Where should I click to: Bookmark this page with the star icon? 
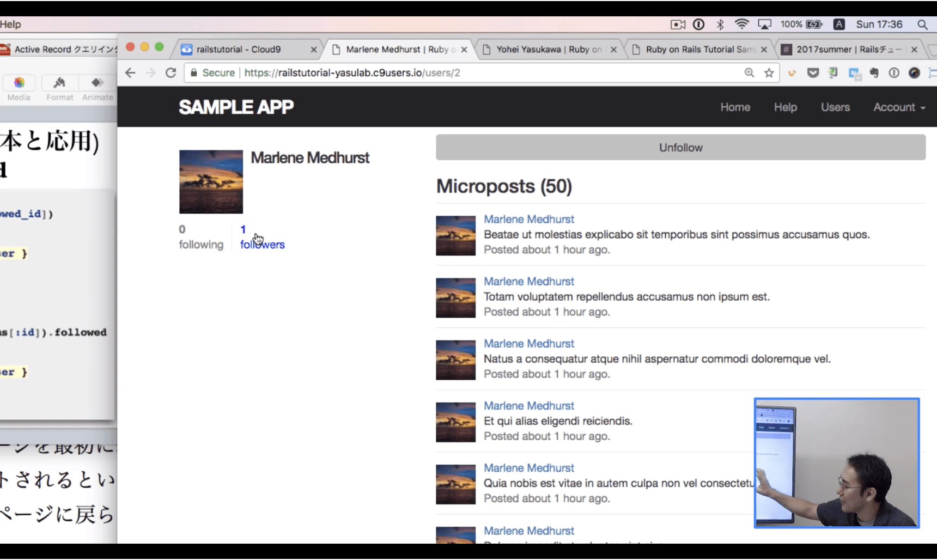tap(769, 73)
